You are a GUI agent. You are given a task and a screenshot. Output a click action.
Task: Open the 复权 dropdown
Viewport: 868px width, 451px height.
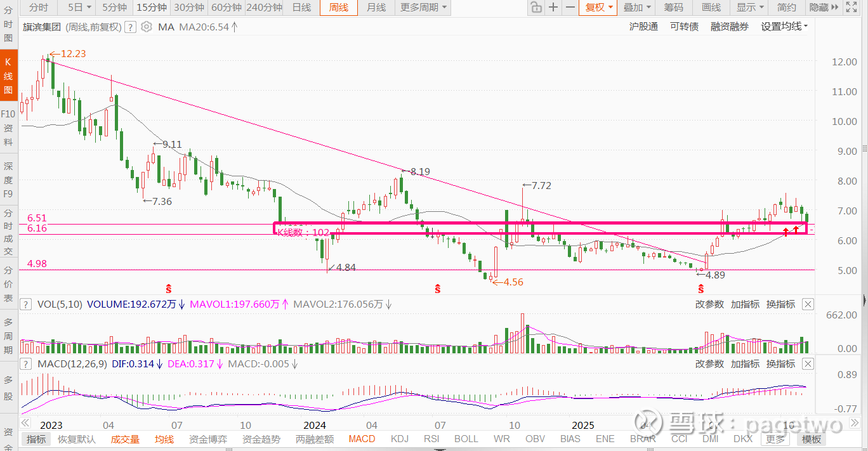[600, 8]
